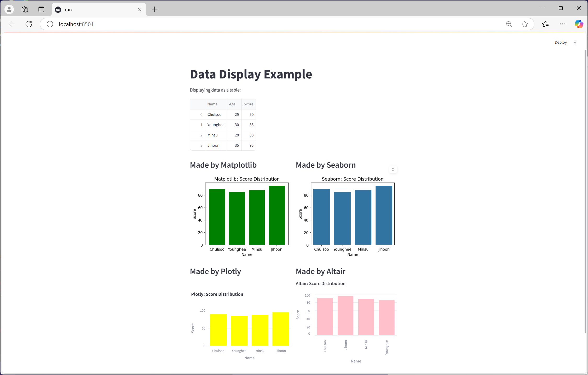Click the Seaborn chart image
The height and width of the screenshot is (375, 588).
tap(346, 217)
